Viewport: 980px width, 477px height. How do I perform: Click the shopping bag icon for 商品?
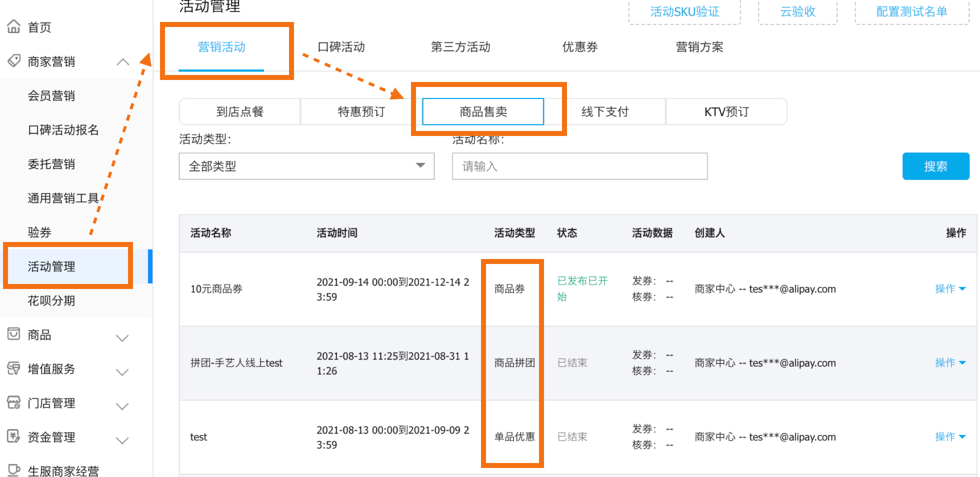coord(14,334)
